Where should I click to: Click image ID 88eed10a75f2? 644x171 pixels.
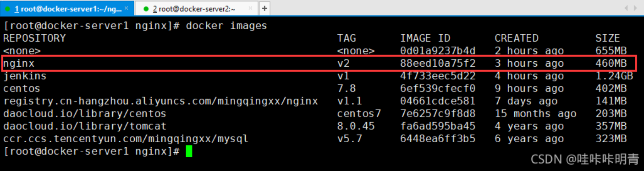point(438,64)
